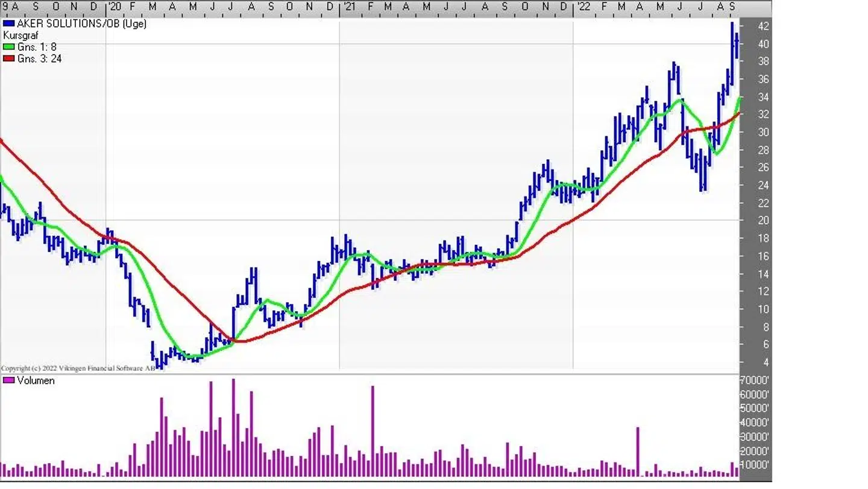Click the 4 value on price axis
Image resolution: width=868 pixels, height=489 pixels.
(748, 362)
